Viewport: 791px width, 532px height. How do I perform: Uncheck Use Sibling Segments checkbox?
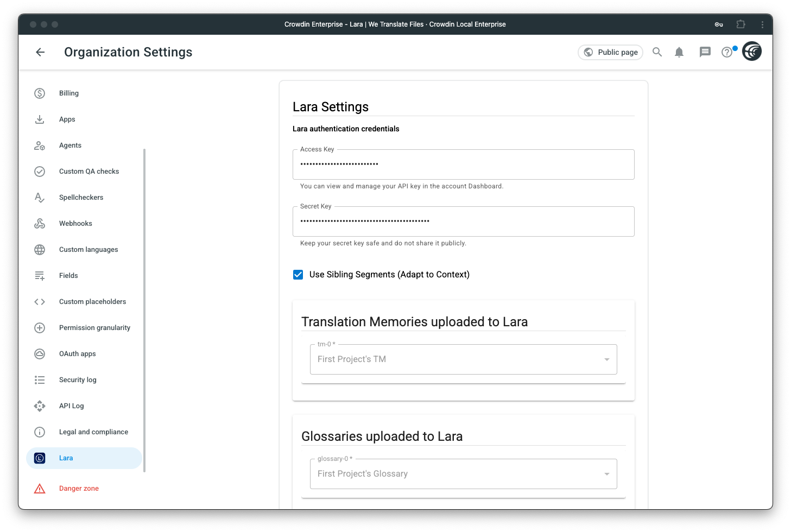pos(298,275)
